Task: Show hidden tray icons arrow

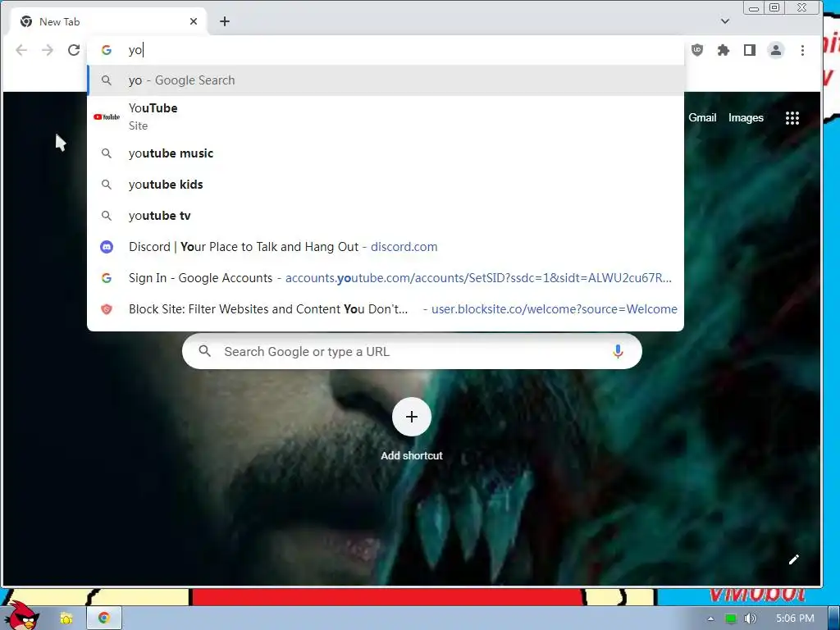Action: 711,619
